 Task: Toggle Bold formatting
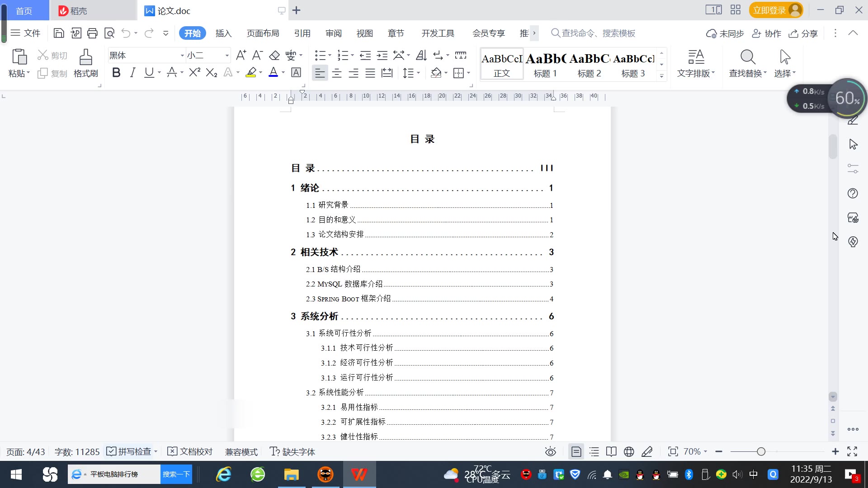116,73
